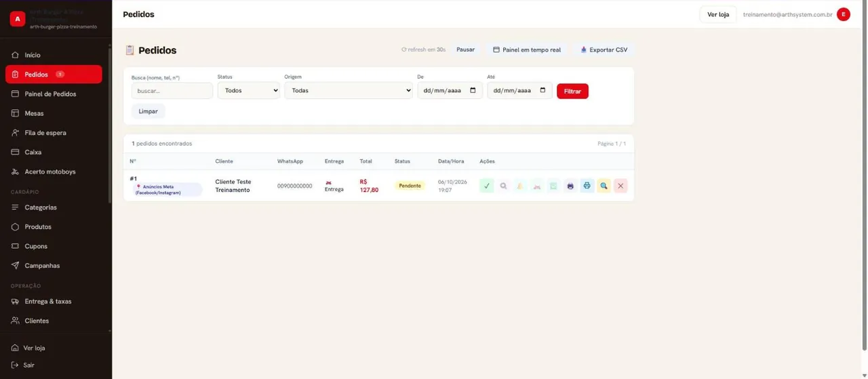The width and height of the screenshot is (868, 379).
Task: Click the Painel de Pedidos sidebar icon
Action: [x=15, y=94]
